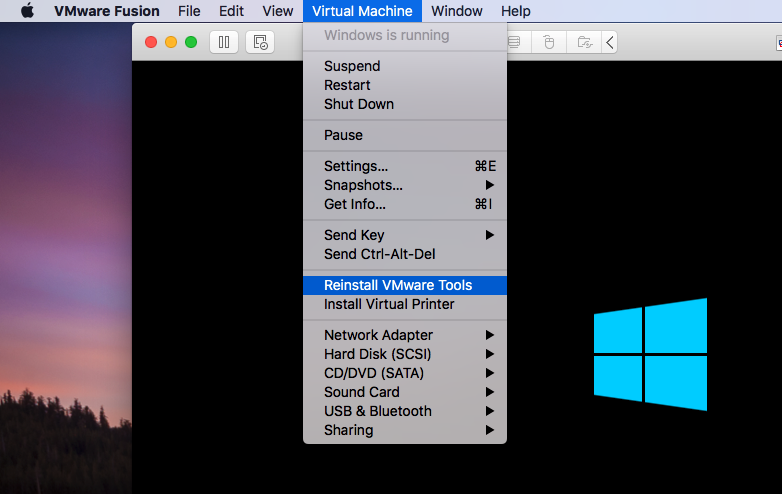Choose Send Ctrl-Alt-Del

405,253
